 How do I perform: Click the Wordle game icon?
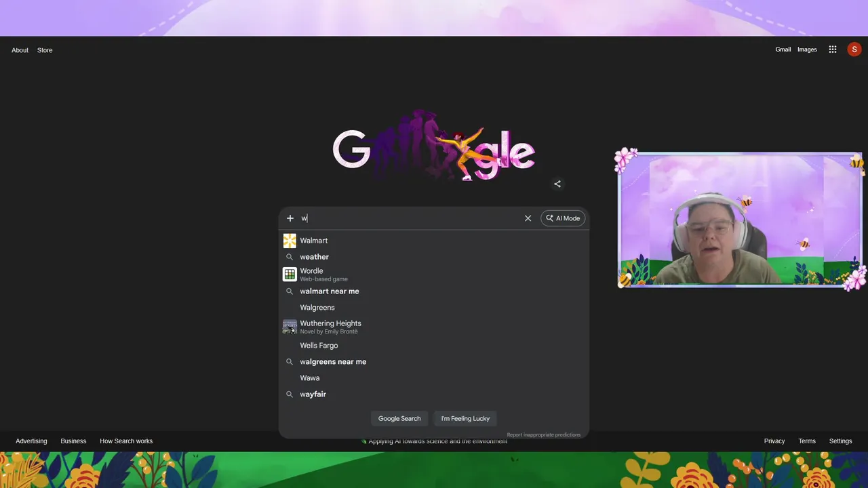point(290,274)
